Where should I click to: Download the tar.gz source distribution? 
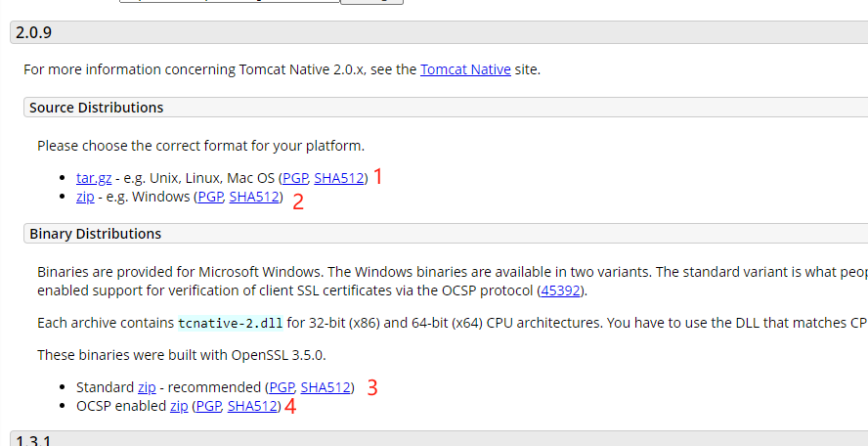pyautogui.click(x=94, y=178)
